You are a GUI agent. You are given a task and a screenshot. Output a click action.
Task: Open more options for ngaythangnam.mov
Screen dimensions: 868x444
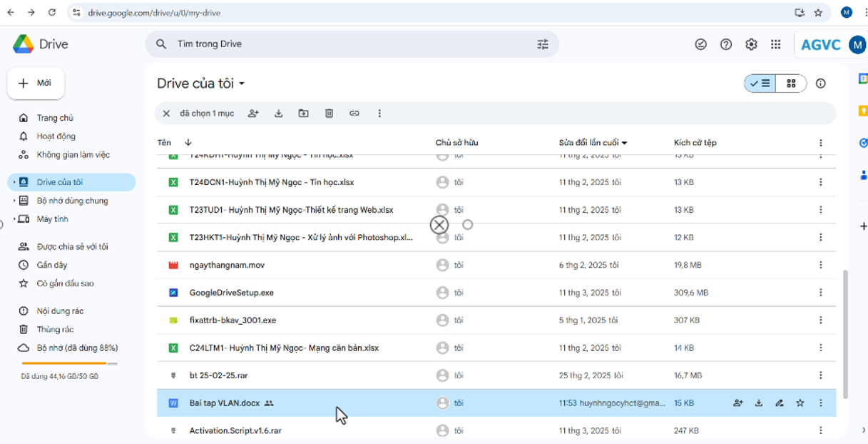point(820,265)
